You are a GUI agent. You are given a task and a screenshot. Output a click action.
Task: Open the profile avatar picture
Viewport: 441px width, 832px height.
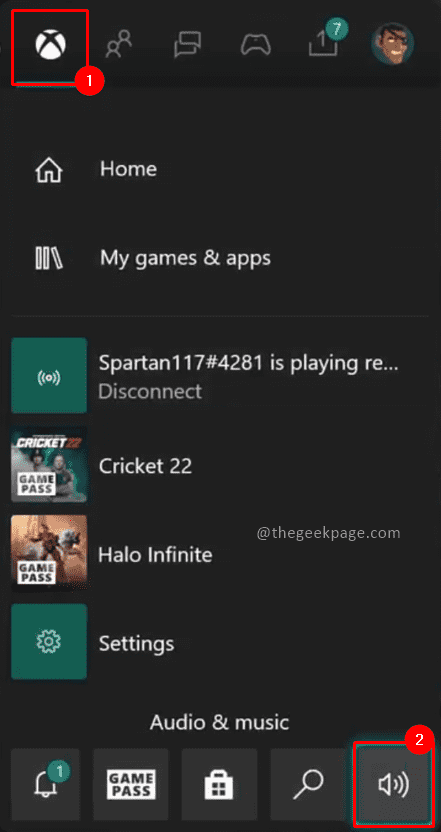pyautogui.click(x=393, y=44)
